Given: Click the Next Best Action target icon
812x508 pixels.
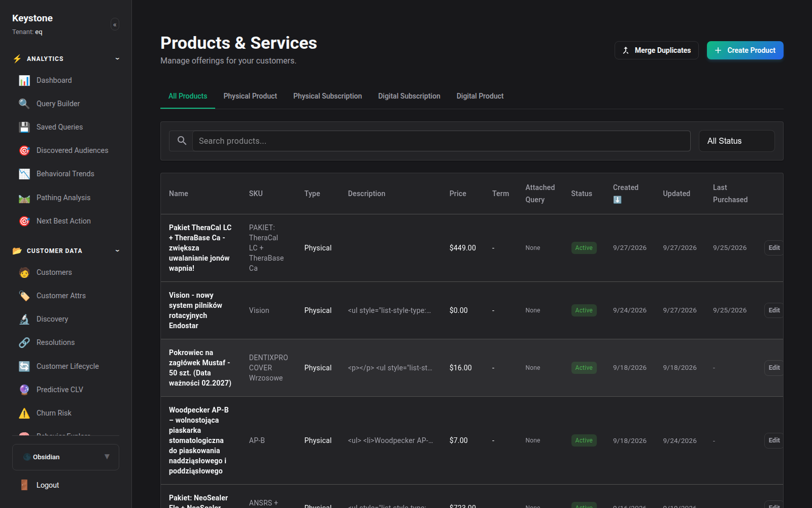Looking at the screenshot, I should pyautogui.click(x=24, y=221).
